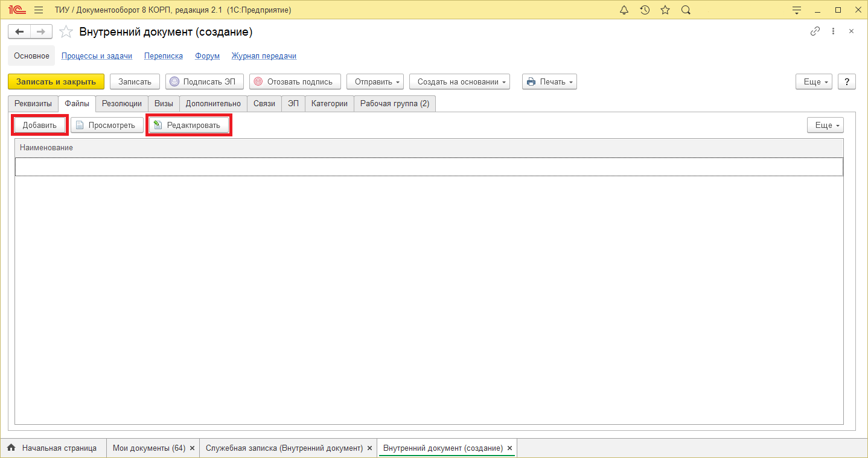This screenshot has height=458, width=868.
Task: Expand Создать на основании dropdown
Action: (x=459, y=81)
